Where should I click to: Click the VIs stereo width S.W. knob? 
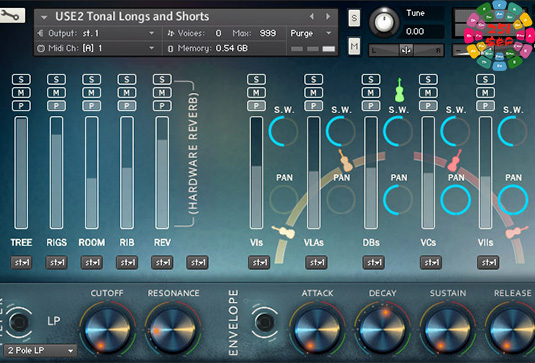[283, 131]
